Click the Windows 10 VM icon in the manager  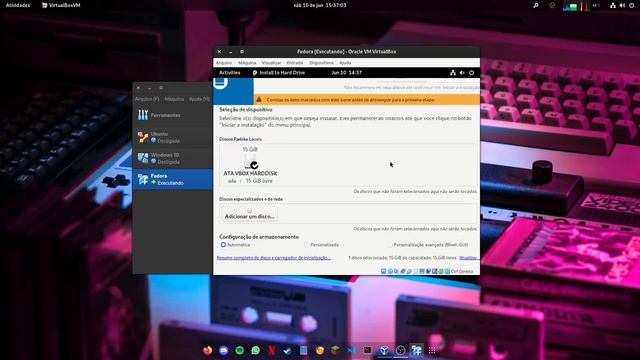[x=143, y=158]
